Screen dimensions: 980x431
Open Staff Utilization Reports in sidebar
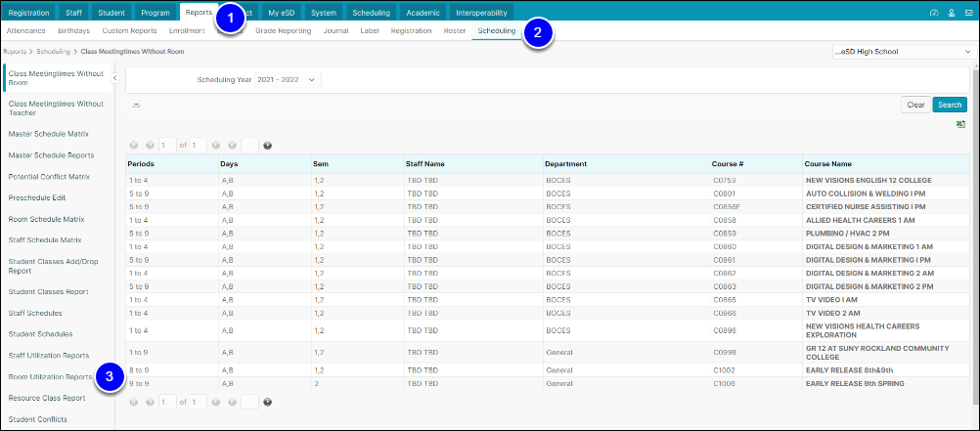tap(49, 356)
